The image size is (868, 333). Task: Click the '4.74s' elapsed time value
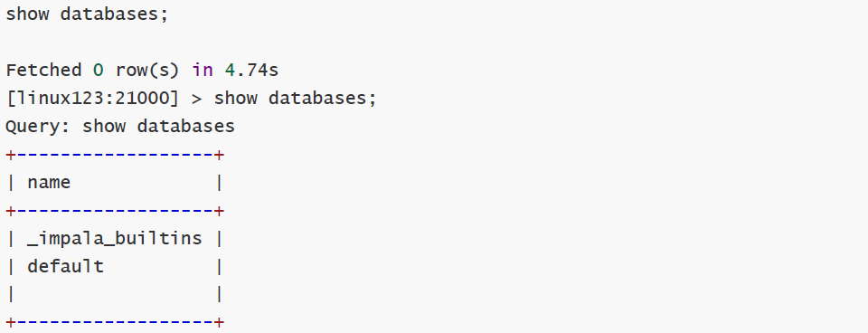click(251, 71)
